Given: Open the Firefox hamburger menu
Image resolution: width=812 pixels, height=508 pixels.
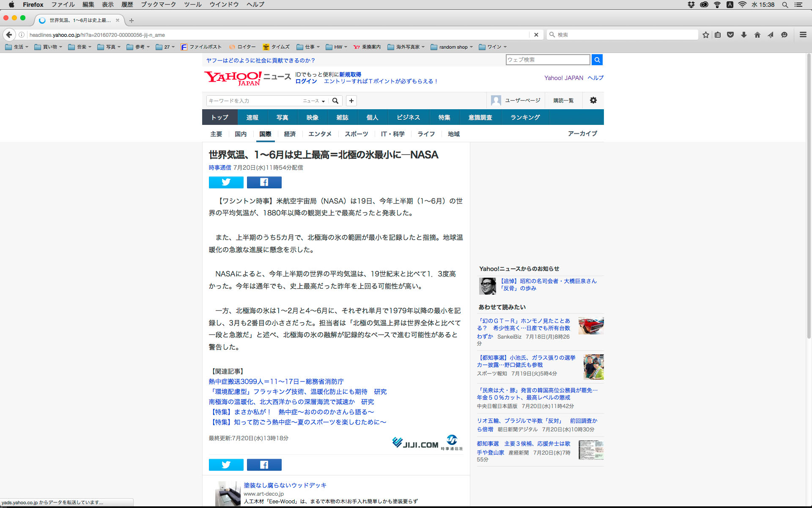Looking at the screenshot, I should pos(803,35).
